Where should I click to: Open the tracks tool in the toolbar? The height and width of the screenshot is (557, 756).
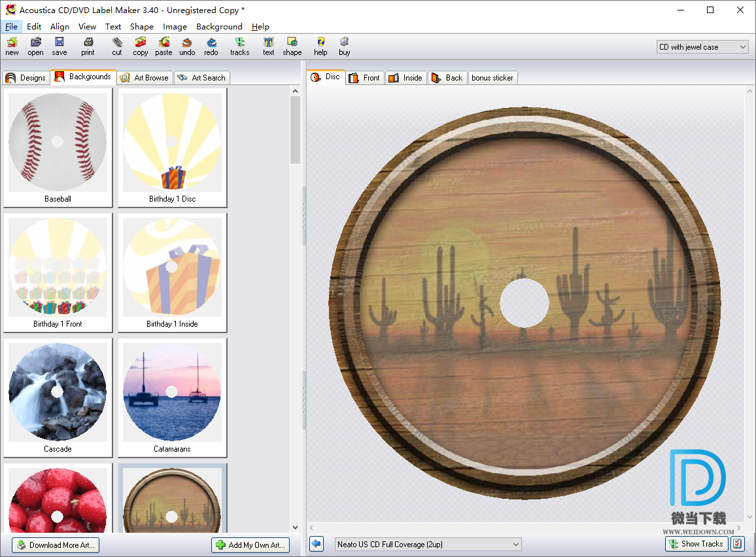pos(239,46)
